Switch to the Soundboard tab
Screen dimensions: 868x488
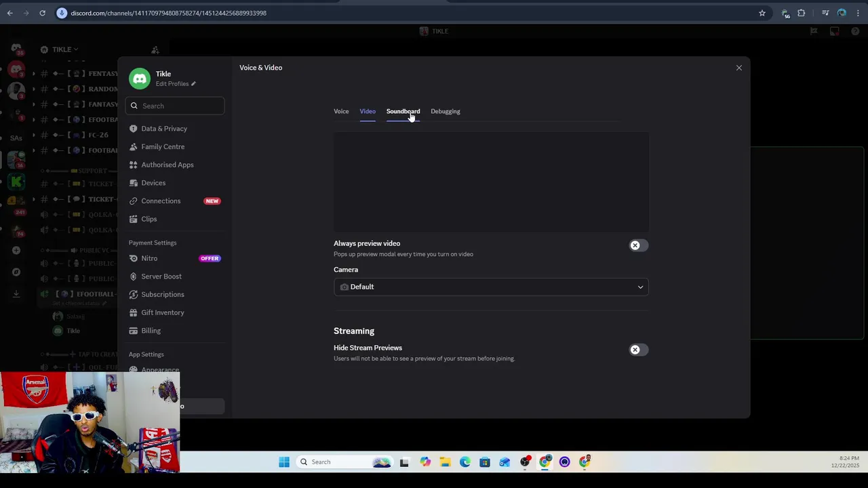pyautogui.click(x=403, y=111)
